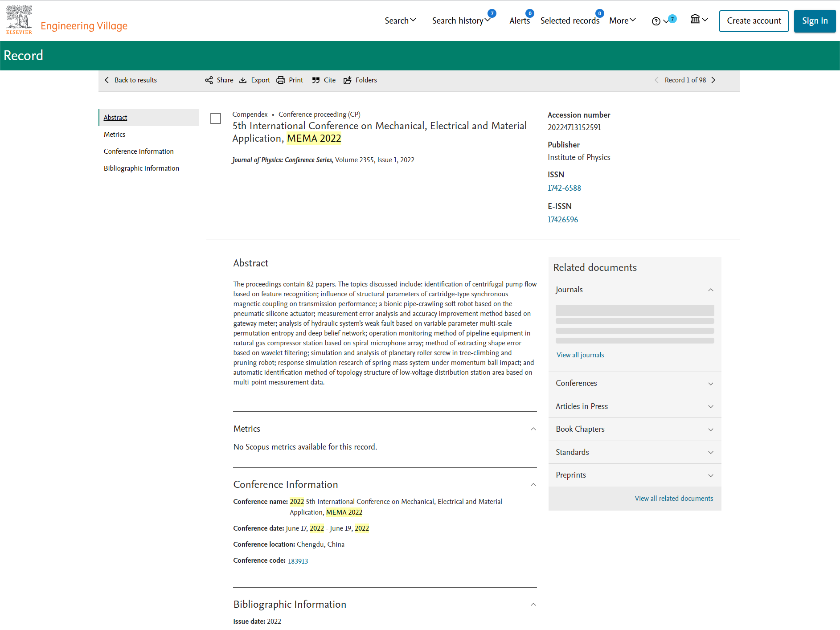Click View all journals link
The image size is (840, 630).
(x=580, y=355)
